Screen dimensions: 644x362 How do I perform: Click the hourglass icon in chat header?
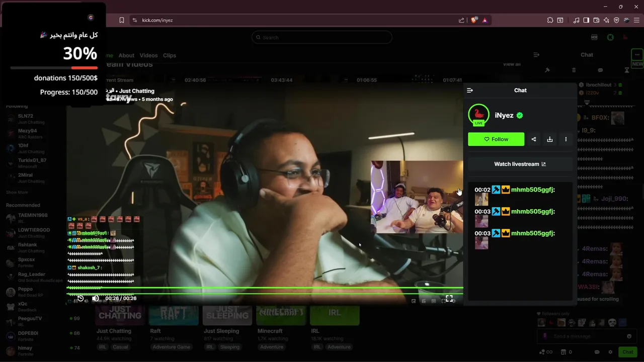coord(627,70)
